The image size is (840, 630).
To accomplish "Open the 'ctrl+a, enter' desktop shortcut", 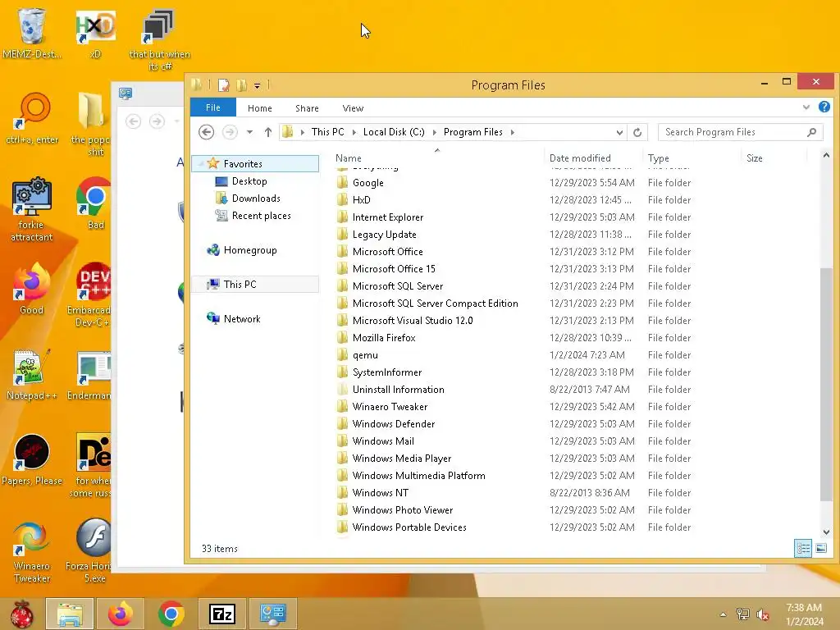I will tap(32, 118).
